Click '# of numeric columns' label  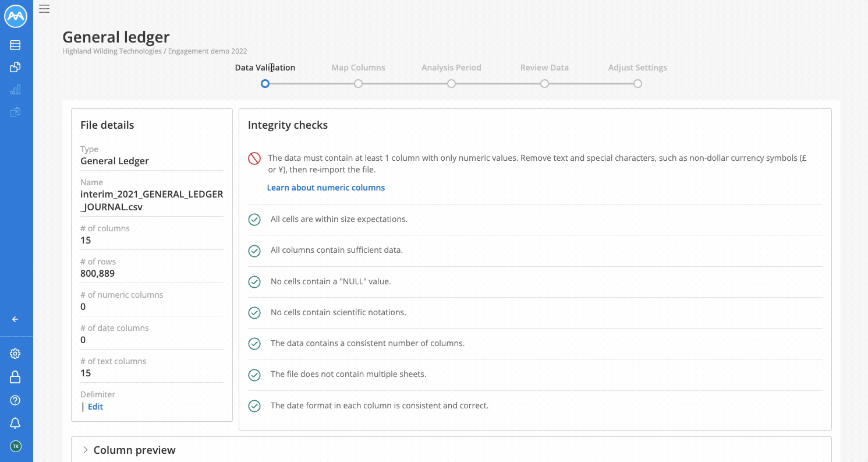(122, 295)
